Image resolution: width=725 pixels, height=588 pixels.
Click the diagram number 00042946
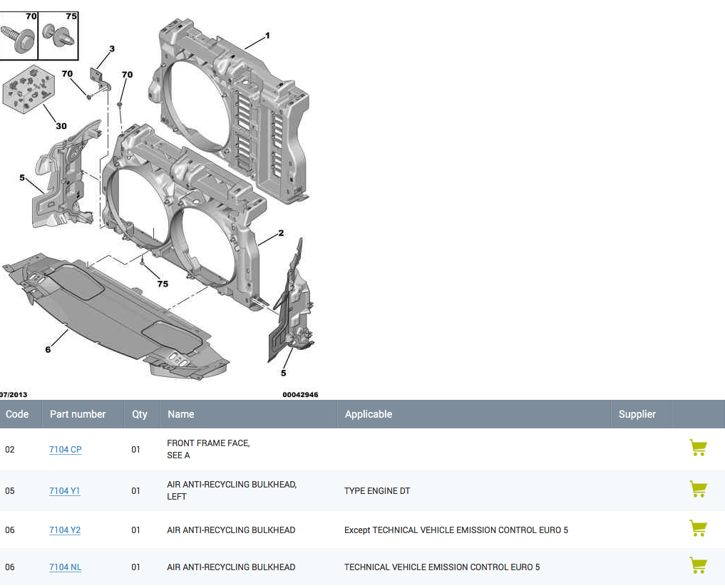pyautogui.click(x=300, y=395)
